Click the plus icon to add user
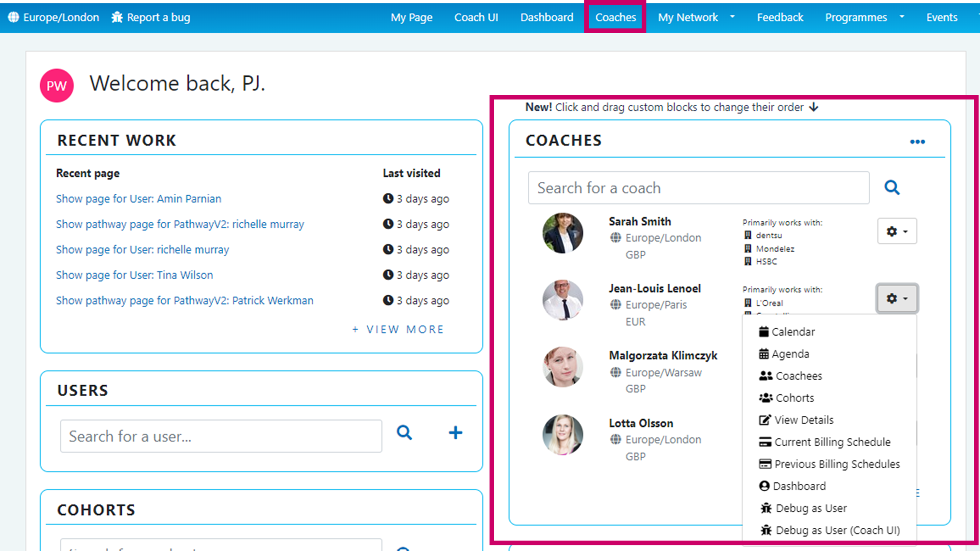980x551 pixels. pyautogui.click(x=455, y=433)
